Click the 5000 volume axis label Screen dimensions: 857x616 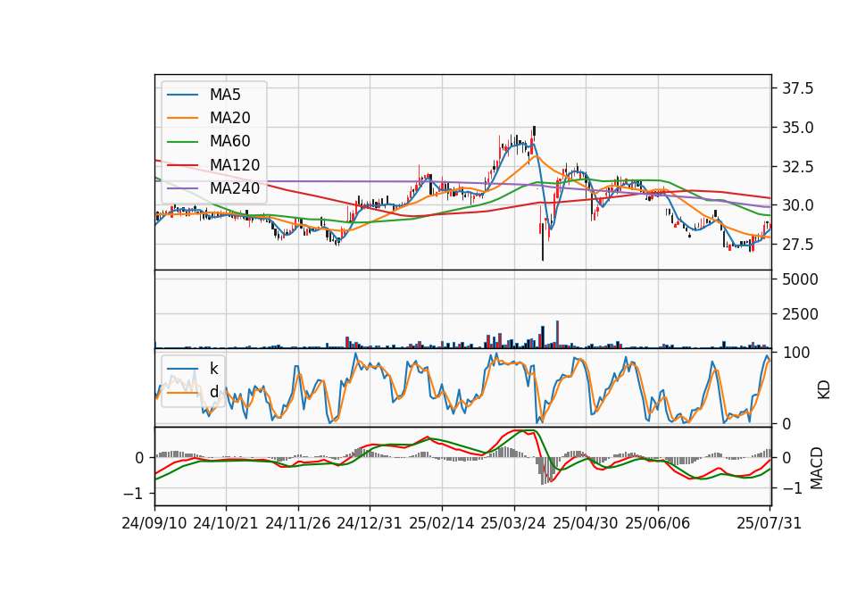[x=800, y=279]
